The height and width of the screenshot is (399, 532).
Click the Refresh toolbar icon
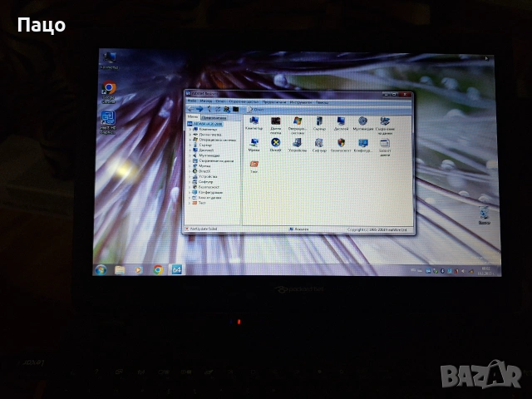click(218, 109)
